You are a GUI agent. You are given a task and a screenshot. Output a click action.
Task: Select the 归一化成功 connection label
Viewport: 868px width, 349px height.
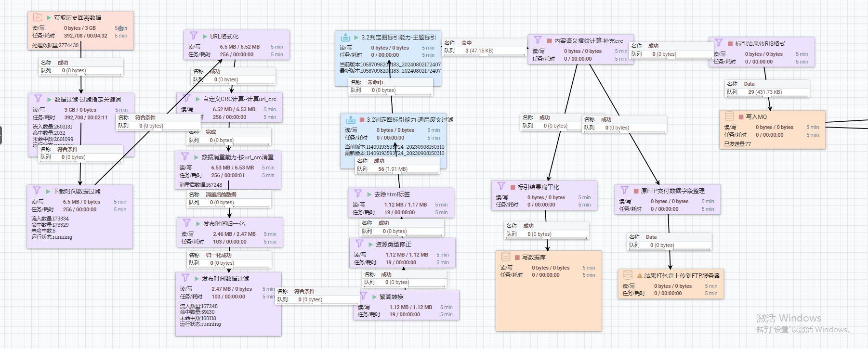click(229, 259)
